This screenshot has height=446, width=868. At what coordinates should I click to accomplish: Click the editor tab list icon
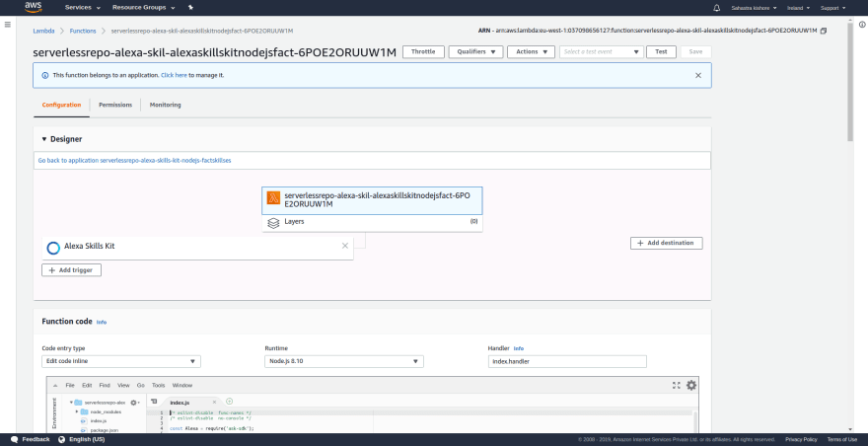(x=154, y=402)
